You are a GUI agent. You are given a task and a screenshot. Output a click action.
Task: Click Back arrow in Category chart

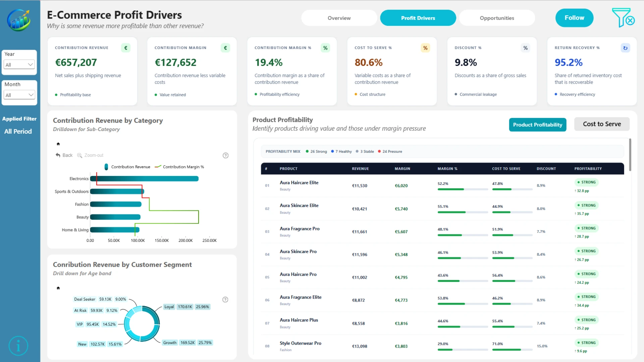64,155
